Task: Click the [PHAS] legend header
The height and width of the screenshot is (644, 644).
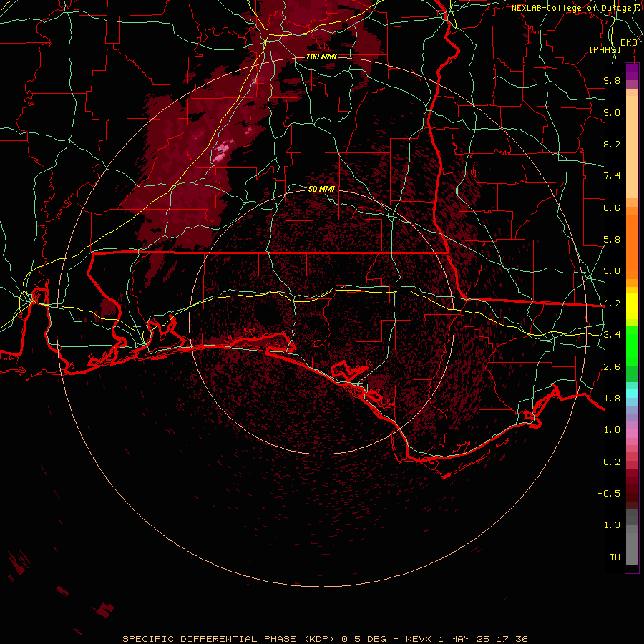Action: tap(605, 49)
